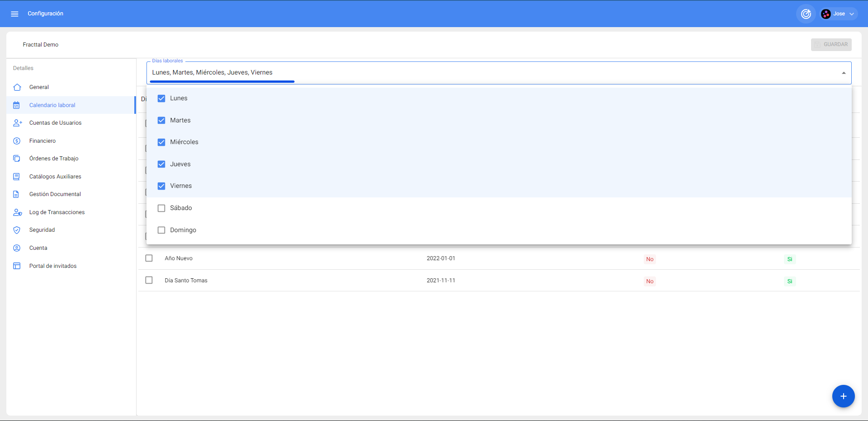Image resolution: width=868 pixels, height=421 pixels.
Task: Open the hamburger navigation menu
Action: (x=14, y=14)
